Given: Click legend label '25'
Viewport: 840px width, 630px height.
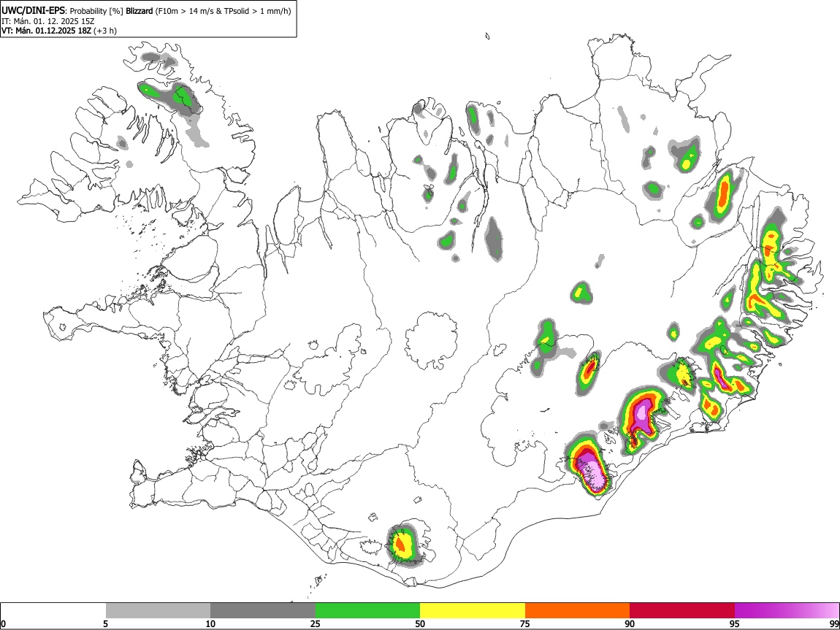Looking at the screenshot, I should point(316,623).
